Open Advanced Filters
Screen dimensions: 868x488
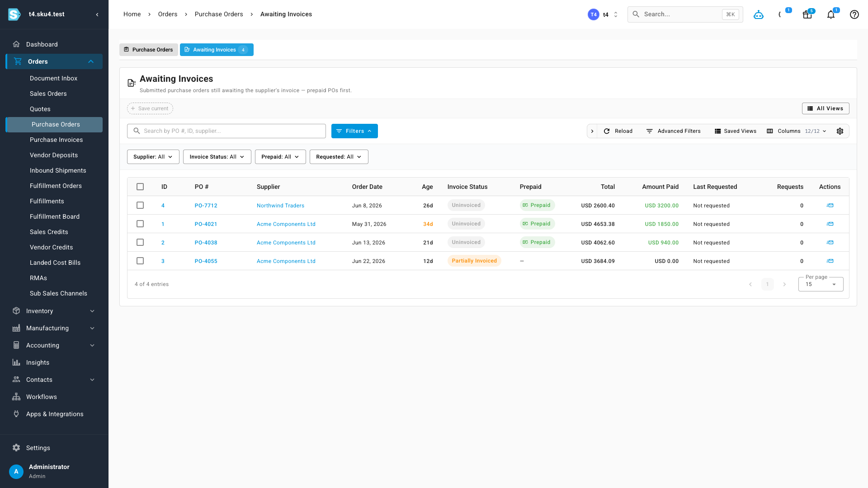point(674,131)
